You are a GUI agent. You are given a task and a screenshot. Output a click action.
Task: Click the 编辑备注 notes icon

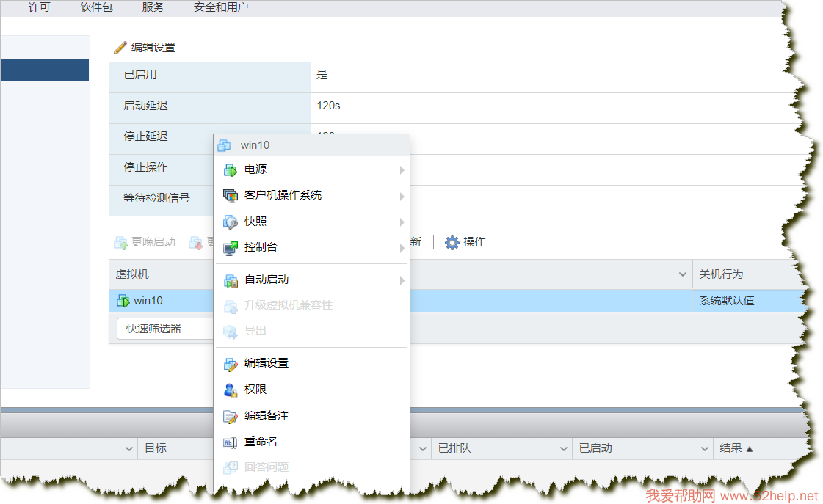(231, 416)
